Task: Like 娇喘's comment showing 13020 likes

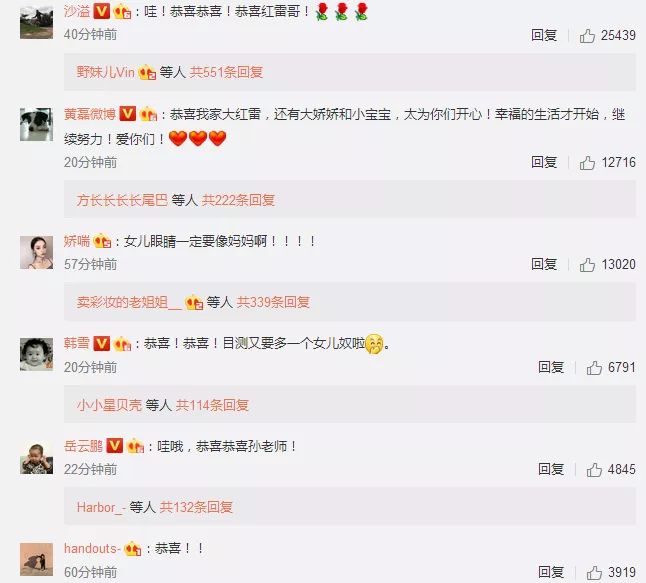Action: (587, 265)
